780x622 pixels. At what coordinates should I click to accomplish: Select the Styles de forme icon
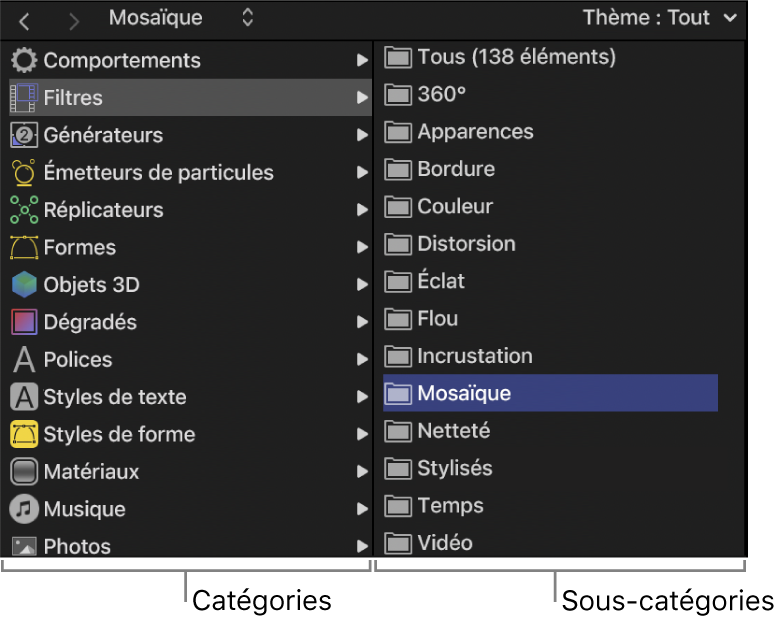(24, 434)
